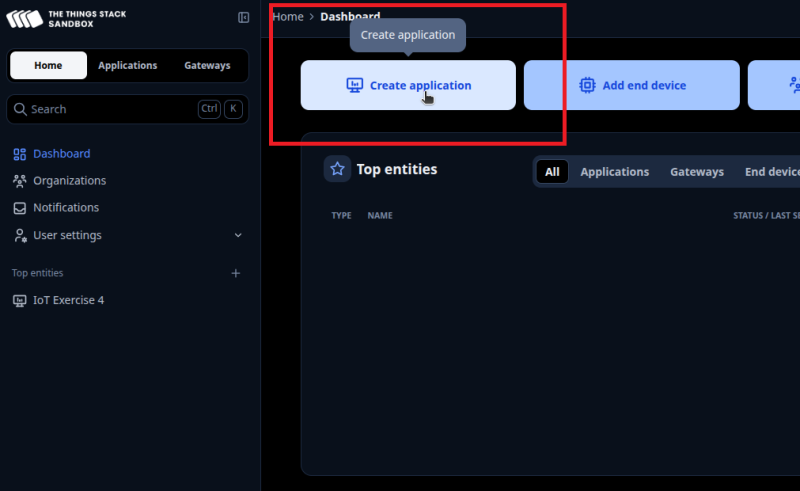Click The Things Stack Sandbox logo
Image resolution: width=800 pixels, height=491 pixels.
pos(66,19)
